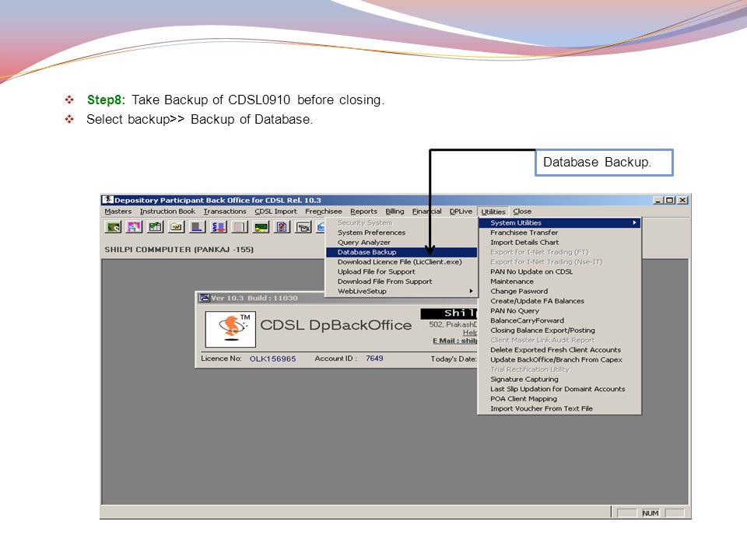Click Account ID value 7649
This screenshot has width=747, height=560.
point(374,359)
